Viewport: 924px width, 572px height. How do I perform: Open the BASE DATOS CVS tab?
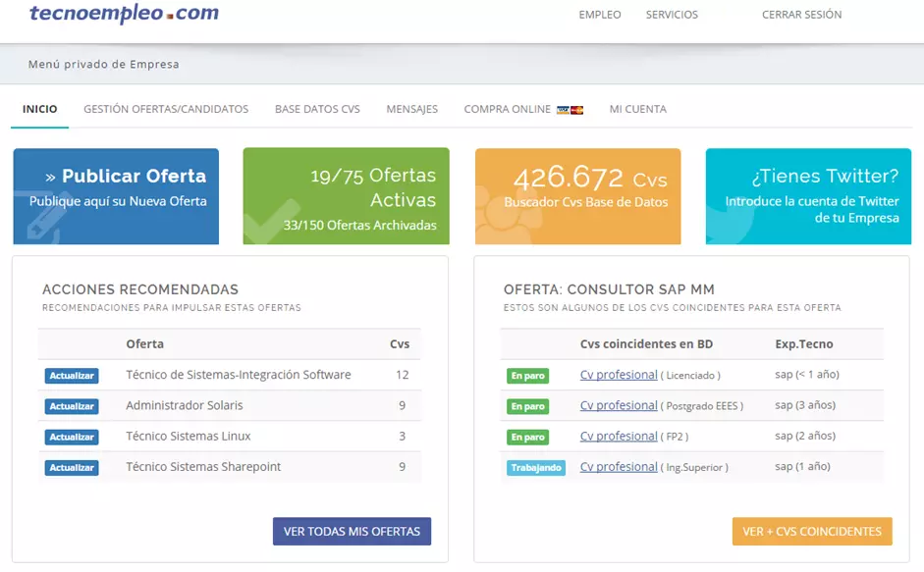click(x=316, y=109)
